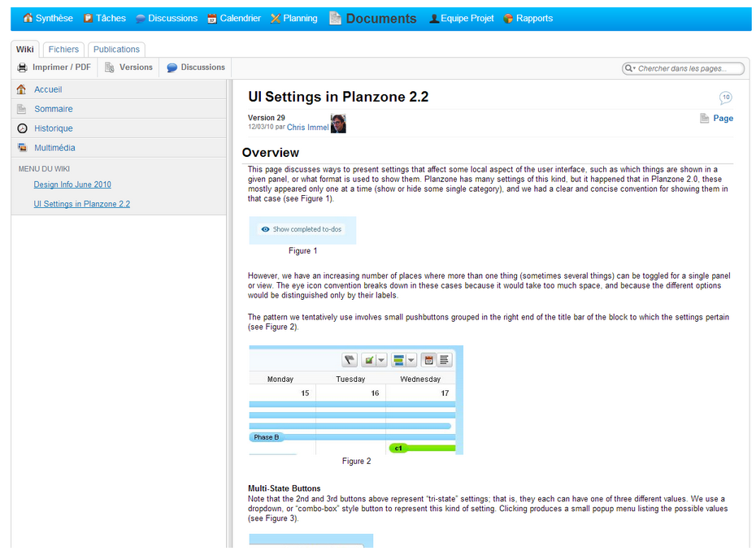Click the Imprimer / PDF printer button
Viewport: 756px width, 551px height.
pyautogui.click(x=54, y=67)
